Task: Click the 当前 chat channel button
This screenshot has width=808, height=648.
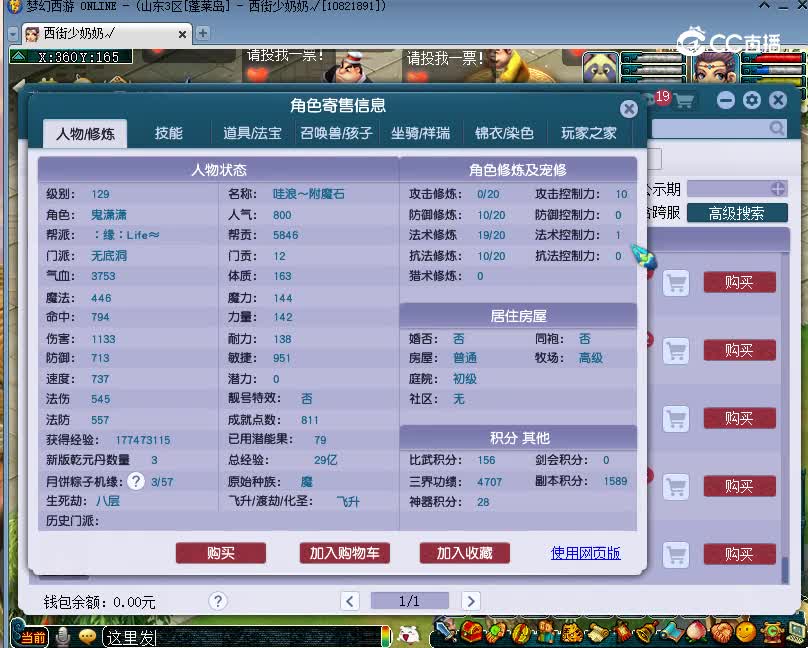Action: [34, 637]
